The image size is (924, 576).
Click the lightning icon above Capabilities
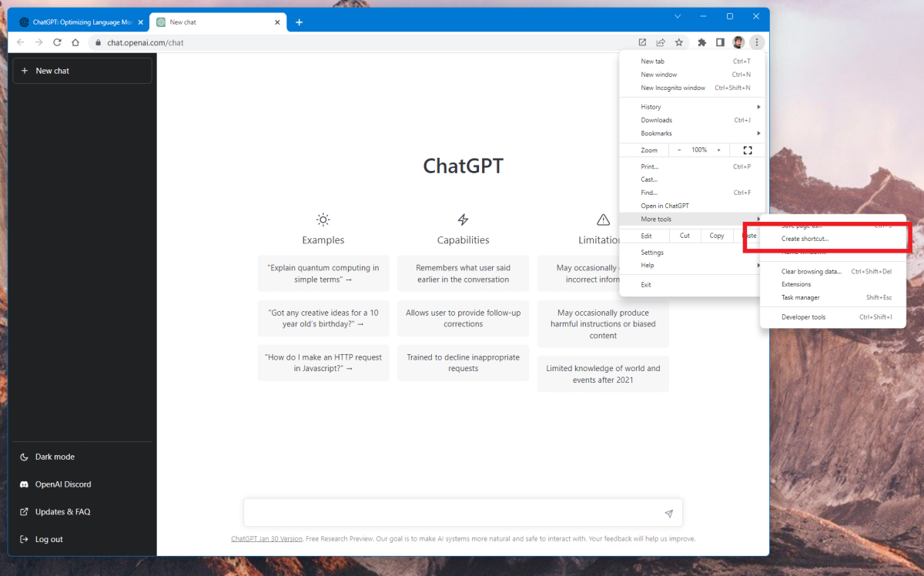click(463, 219)
